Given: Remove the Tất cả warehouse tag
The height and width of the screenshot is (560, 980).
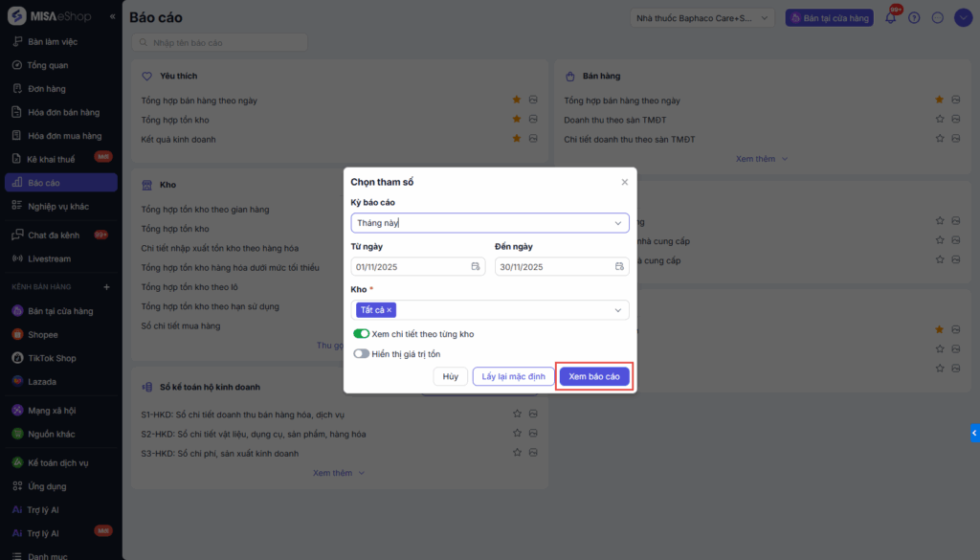Looking at the screenshot, I should pyautogui.click(x=390, y=310).
